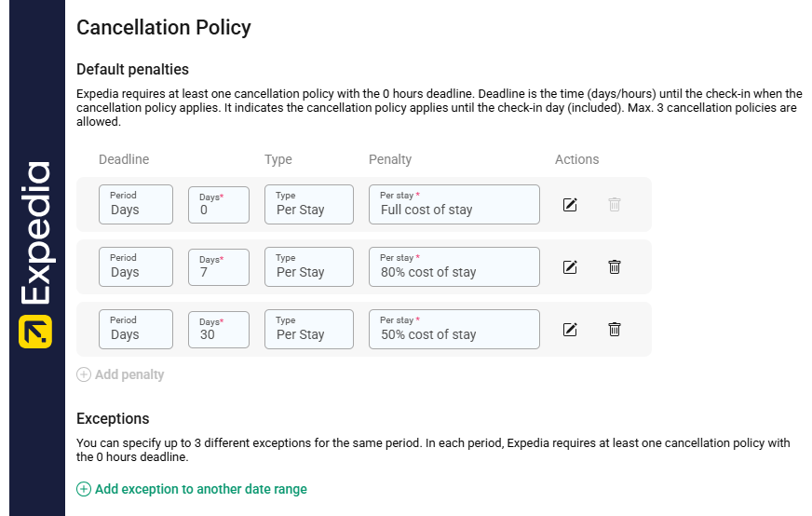Click plus icon beside Add exception link

point(84,489)
